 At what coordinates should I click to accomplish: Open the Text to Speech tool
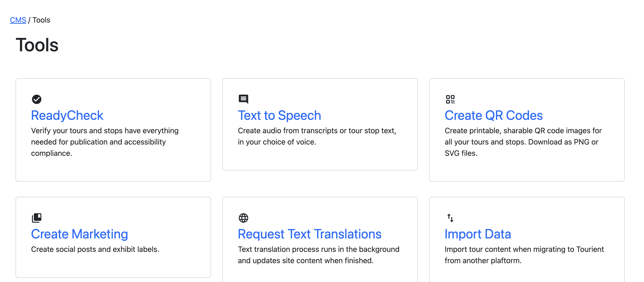(x=279, y=115)
